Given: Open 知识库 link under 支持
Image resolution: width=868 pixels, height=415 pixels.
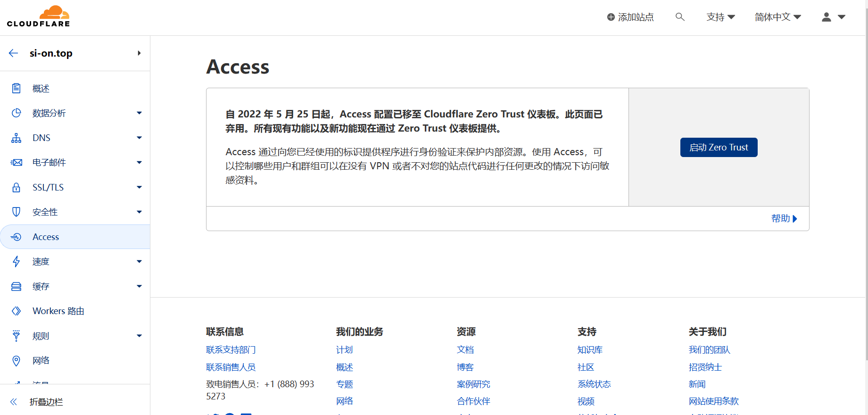Looking at the screenshot, I should pyautogui.click(x=590, y=350).
